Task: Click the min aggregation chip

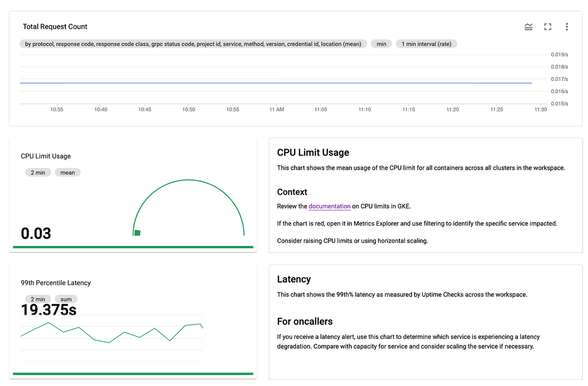Action: [381, 44]
